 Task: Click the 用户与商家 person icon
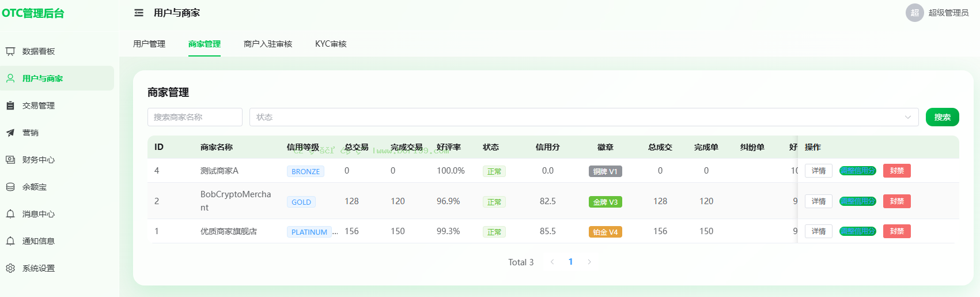(10, 78)
